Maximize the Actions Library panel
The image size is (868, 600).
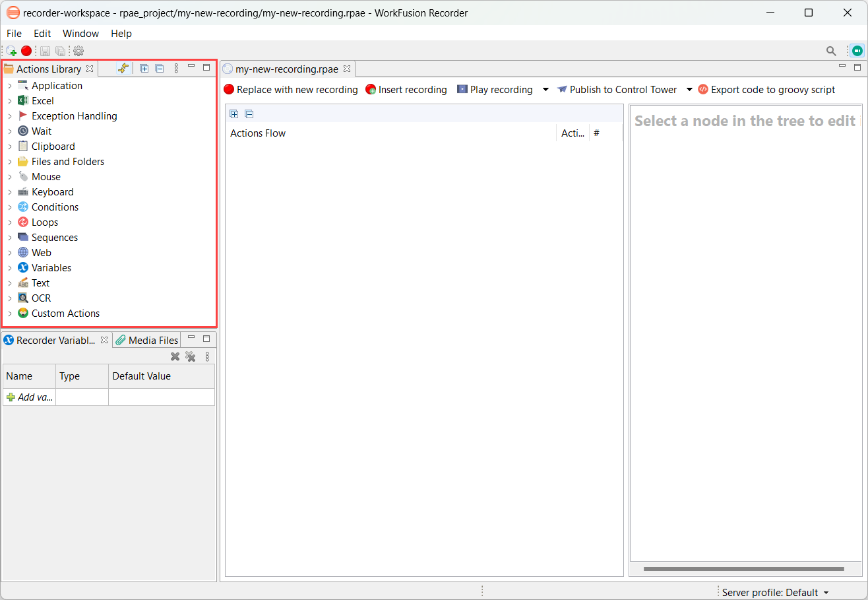(x=206, y=67)
